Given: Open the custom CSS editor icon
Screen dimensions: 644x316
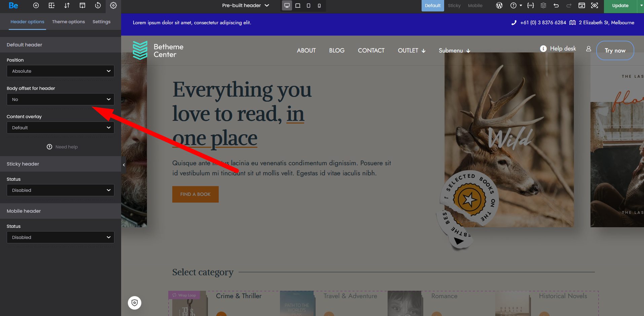Looking at the screenshot, I should pos(531,5).
